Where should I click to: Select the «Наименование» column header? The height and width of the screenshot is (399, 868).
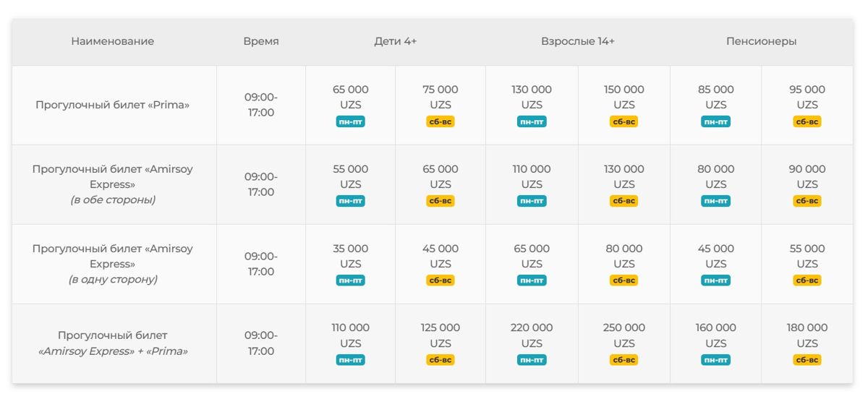pyautogui.click(x=113, y=41)
